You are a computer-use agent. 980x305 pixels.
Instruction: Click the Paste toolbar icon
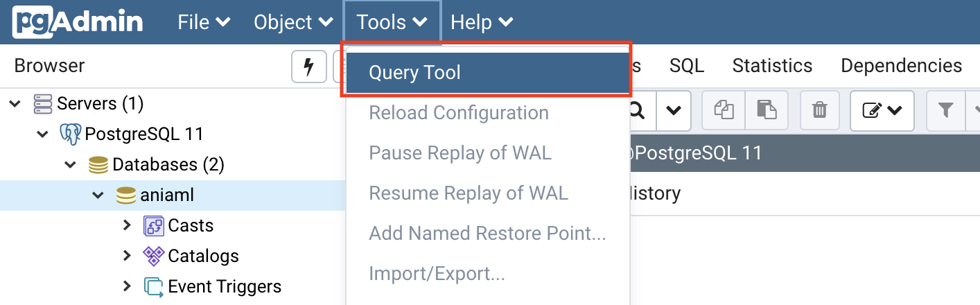767,110
